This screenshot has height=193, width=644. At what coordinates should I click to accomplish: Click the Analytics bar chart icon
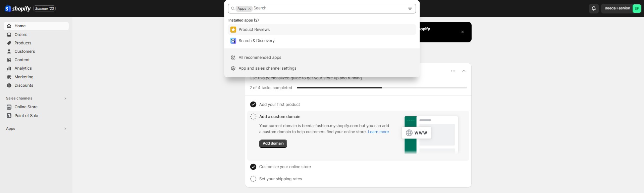[x=9, y=68]
